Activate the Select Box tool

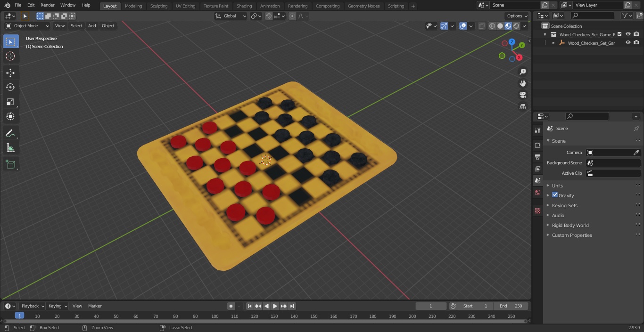[x=10, y=41]
